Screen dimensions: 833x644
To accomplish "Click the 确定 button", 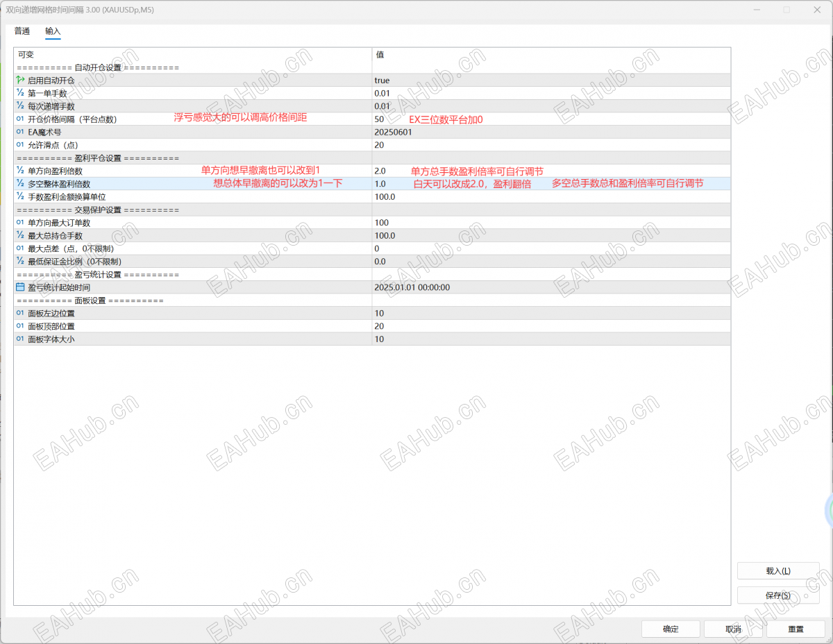I will click(x=671, y=629).
